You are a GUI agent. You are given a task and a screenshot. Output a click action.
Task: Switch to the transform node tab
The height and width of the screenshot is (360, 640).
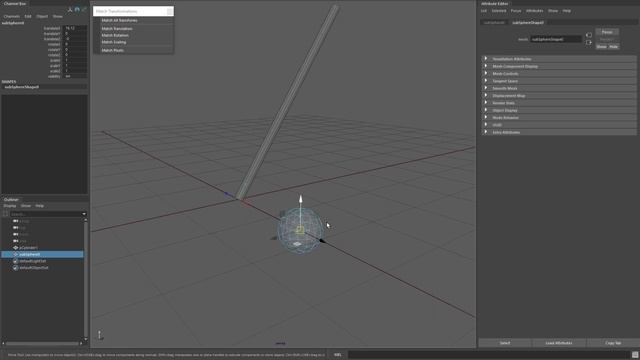[494, 23]
